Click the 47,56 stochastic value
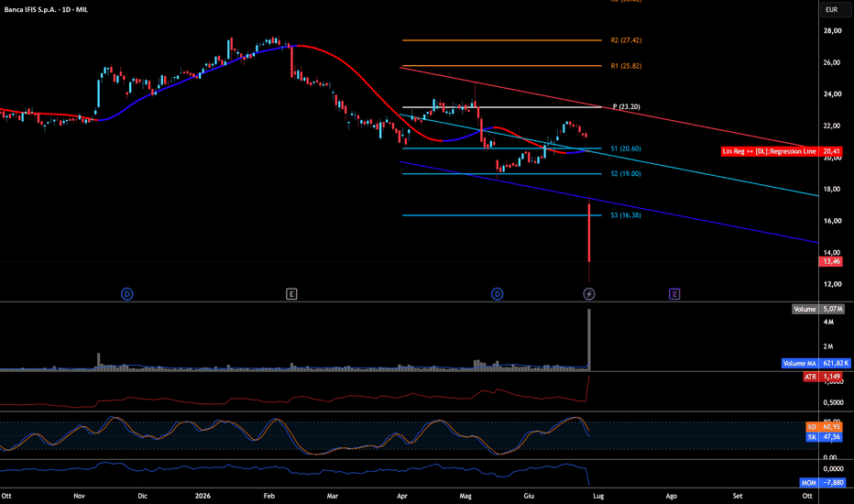Viewport: 854px width, 504px height. pos(831,437)
